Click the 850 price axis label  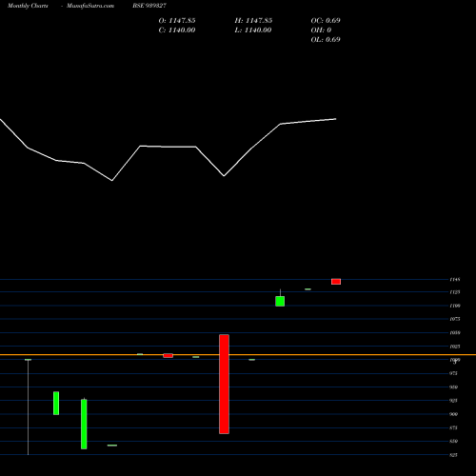[453, 441]
